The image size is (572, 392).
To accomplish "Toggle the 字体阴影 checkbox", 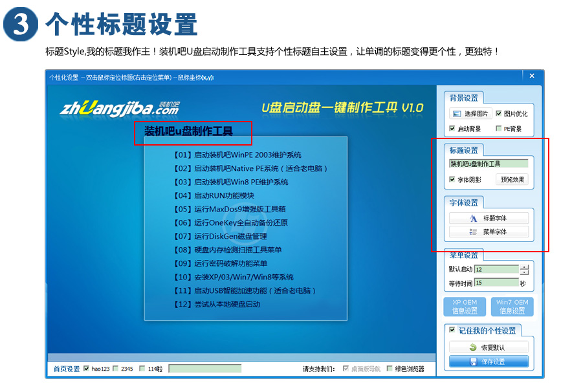I will click(x=452, y=179).
